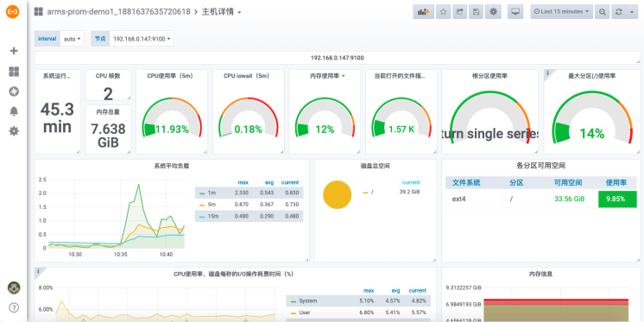The height and width of the screenshot is (322, 644).
Task: Open the refresh interval dropdown arrow
Action: click(632, 12)
